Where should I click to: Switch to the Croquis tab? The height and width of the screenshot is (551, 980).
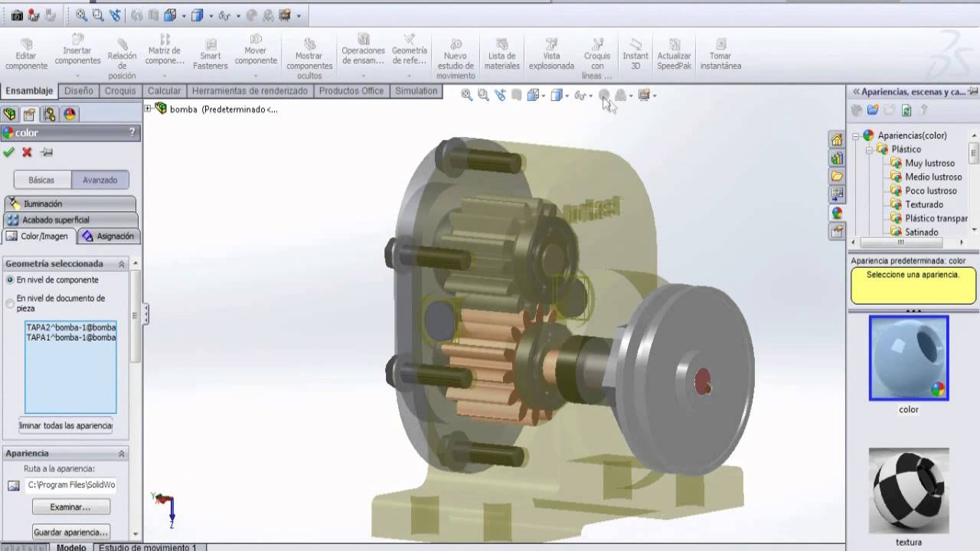click(120, 91)
